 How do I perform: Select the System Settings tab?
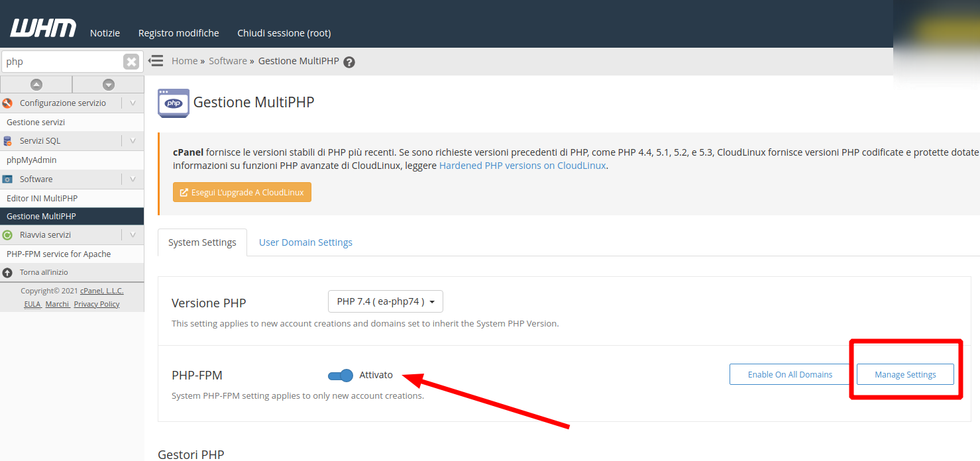(202, 242)
